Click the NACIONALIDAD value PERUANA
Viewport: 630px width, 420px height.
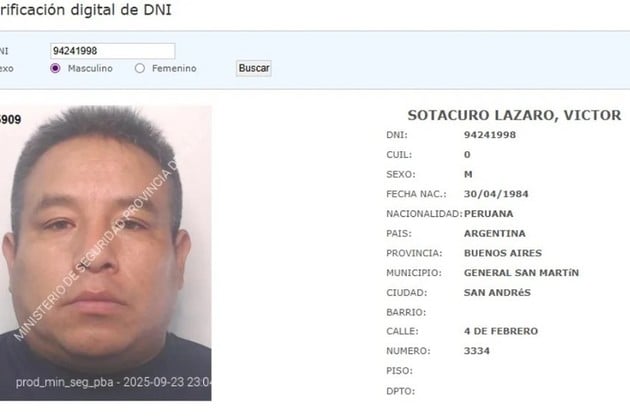point(489,214)
